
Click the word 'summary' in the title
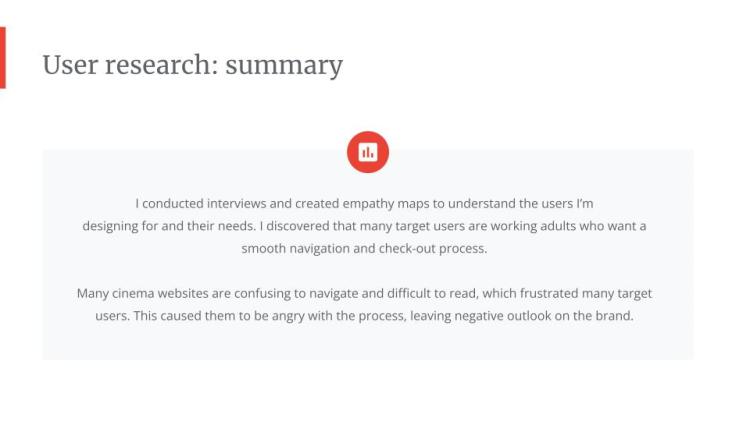(x=284, y=66)
